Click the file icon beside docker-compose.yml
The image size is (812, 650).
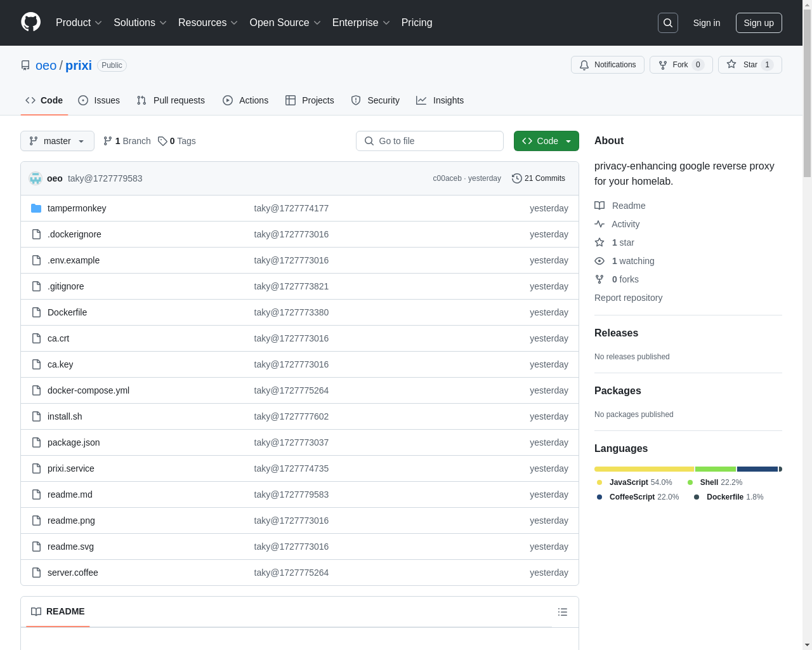click(36, 390)
